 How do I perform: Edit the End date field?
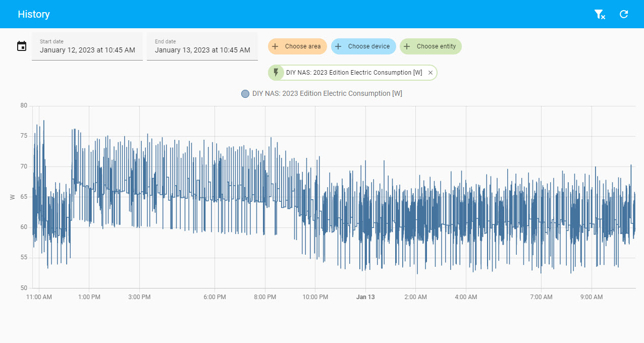202,46
